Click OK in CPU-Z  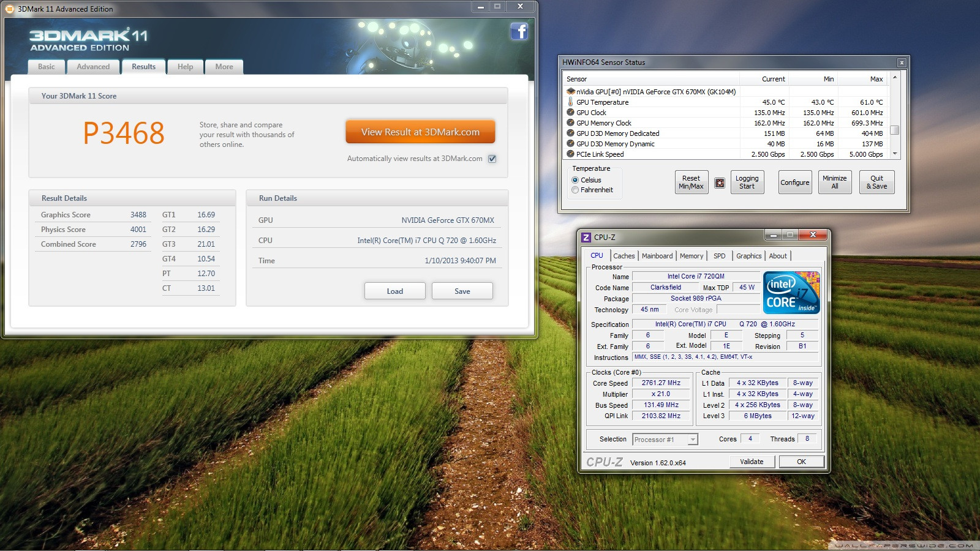[801, 462]
